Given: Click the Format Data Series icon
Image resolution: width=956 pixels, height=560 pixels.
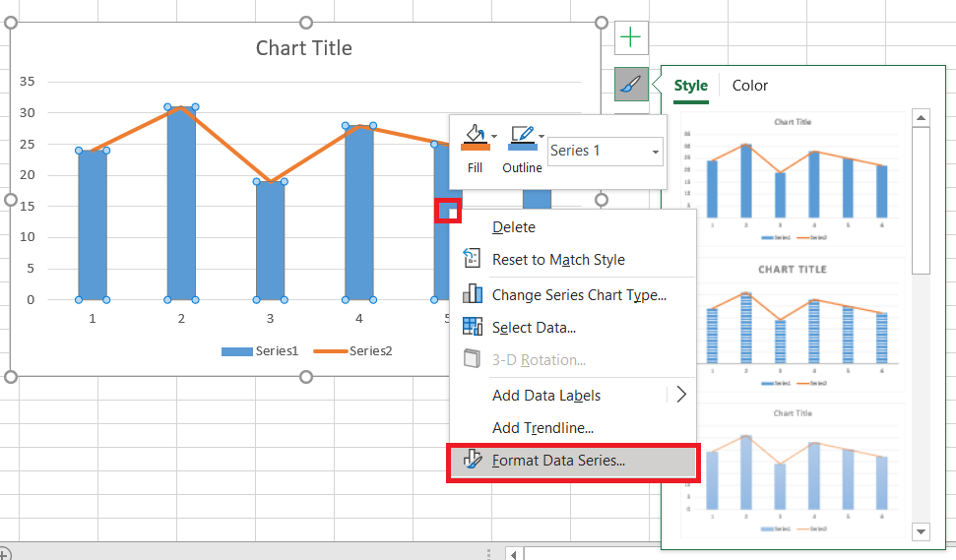Looking at the screenshot, I should [473, 459].
